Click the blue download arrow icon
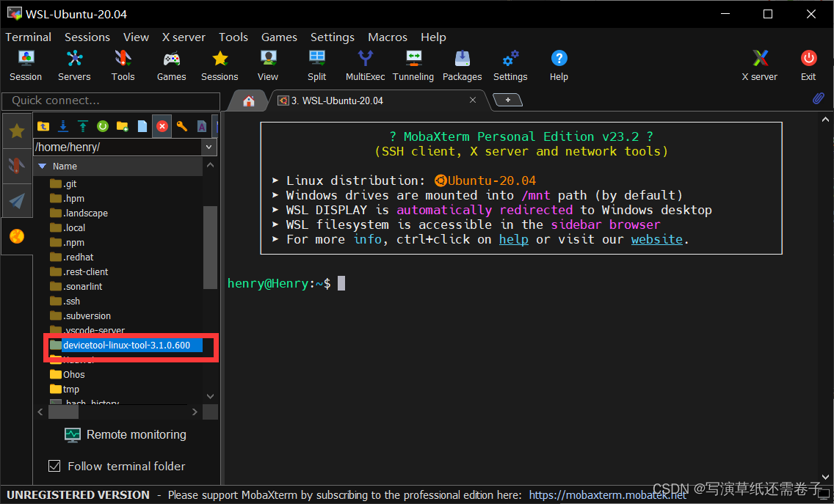The height and width of the screenshot is (504, 834). [x=62, y=126]
